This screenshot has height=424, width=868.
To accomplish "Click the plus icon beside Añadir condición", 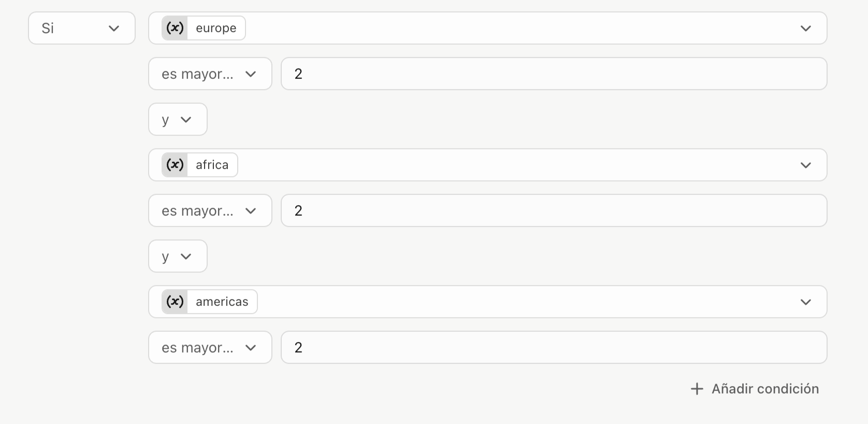I will [697, 389].
